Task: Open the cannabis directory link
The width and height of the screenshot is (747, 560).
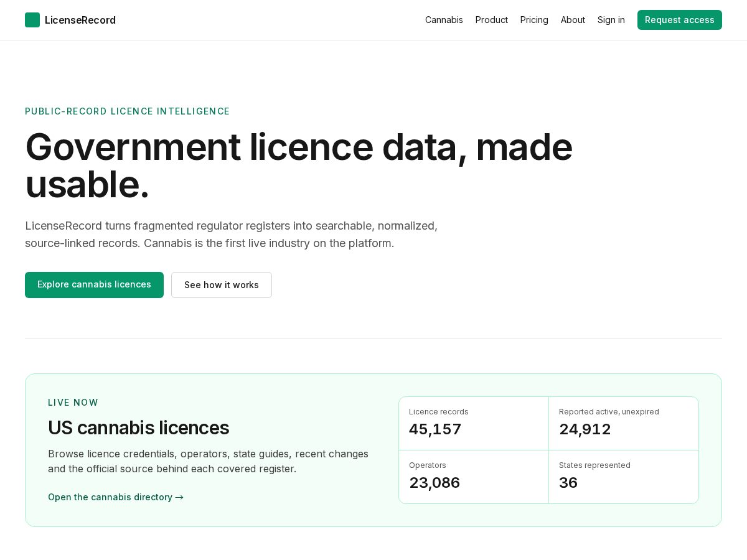Action: pyautogui.click(x=116, y=497)
